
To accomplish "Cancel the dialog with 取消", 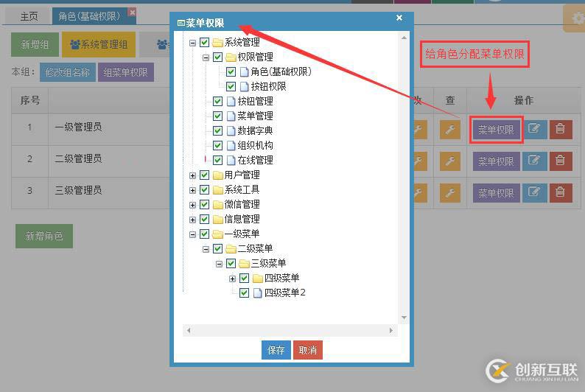I will [x=307, y=350].
